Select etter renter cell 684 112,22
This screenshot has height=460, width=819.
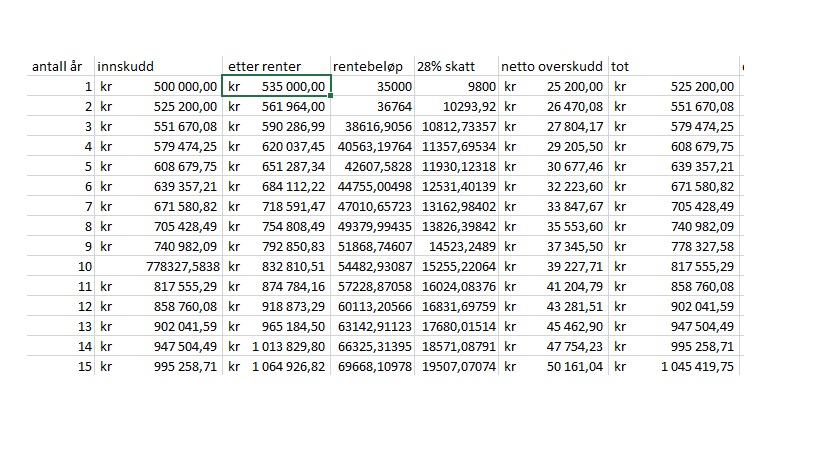(276, 186)
